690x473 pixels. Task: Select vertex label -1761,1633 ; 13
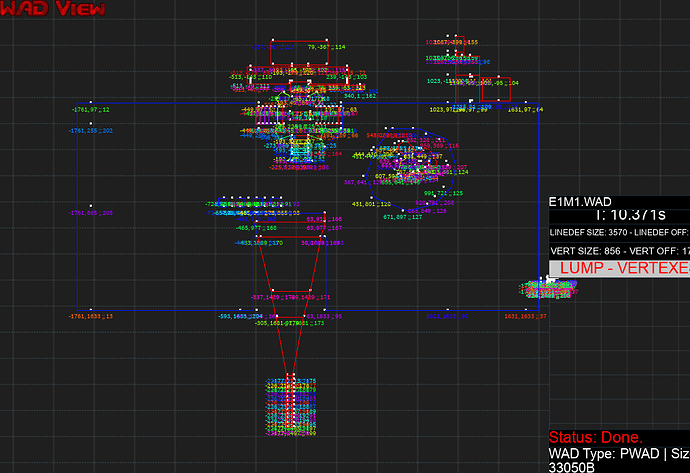(91, 316)
